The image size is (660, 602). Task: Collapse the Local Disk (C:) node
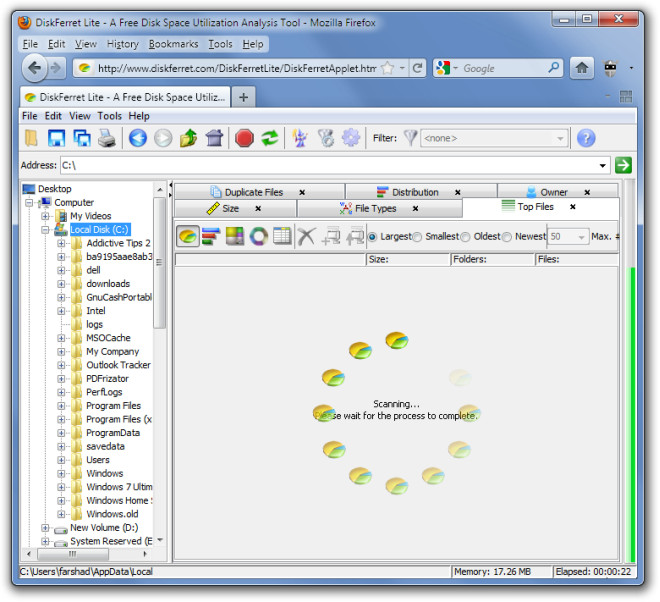[45, 229]
